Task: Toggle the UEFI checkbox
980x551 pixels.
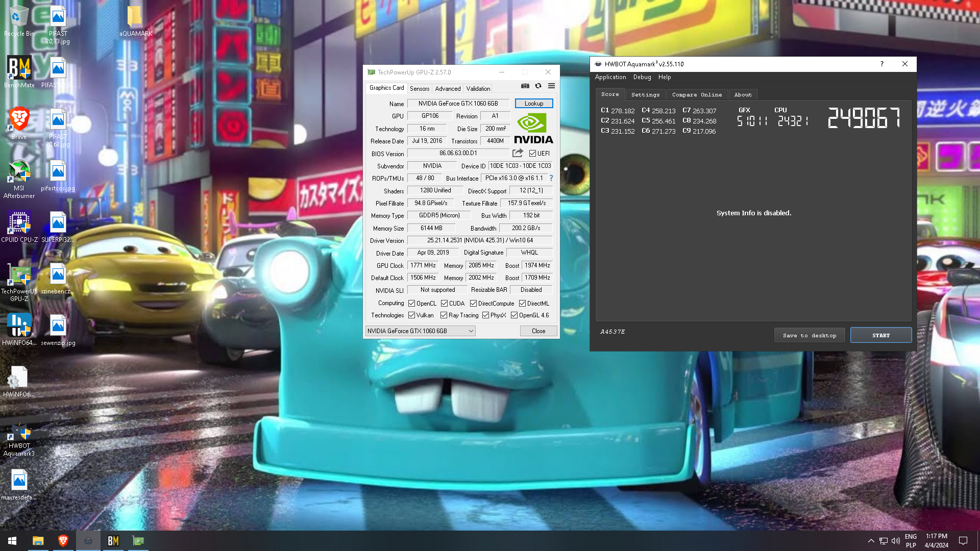Action: coord(532,153)
